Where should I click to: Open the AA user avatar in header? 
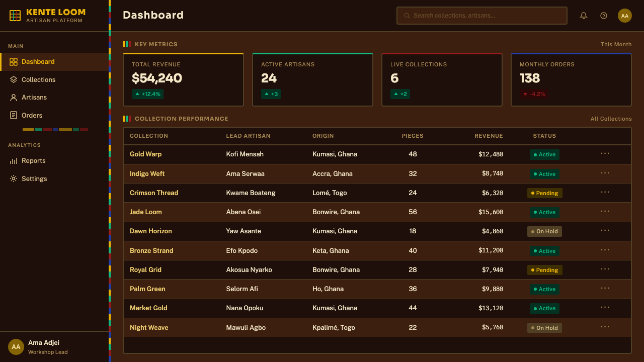(625, 16)
